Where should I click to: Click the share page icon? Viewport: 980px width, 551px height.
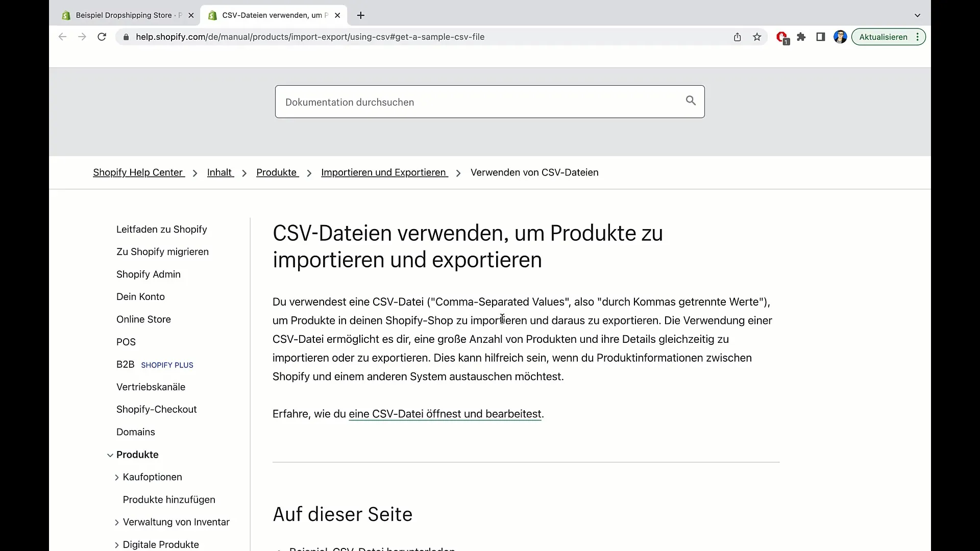[737, 37]
